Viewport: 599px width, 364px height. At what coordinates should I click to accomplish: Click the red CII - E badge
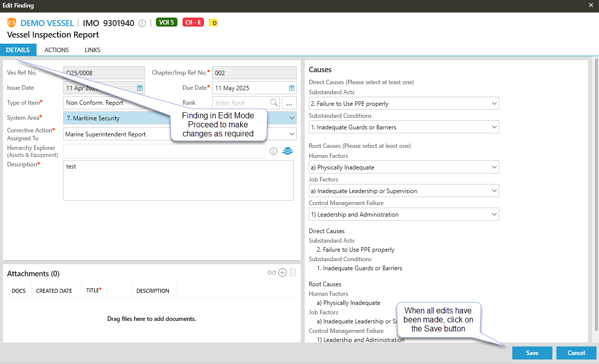coord(193,23)
